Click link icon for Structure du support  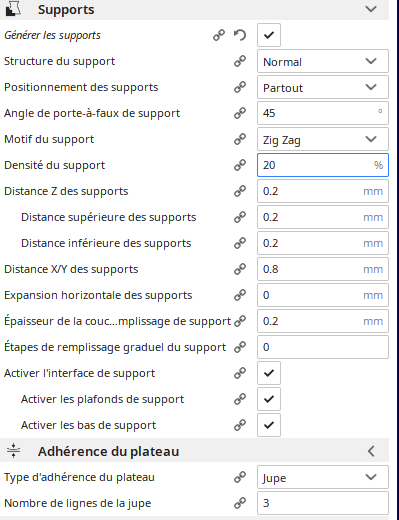(240, 61)
